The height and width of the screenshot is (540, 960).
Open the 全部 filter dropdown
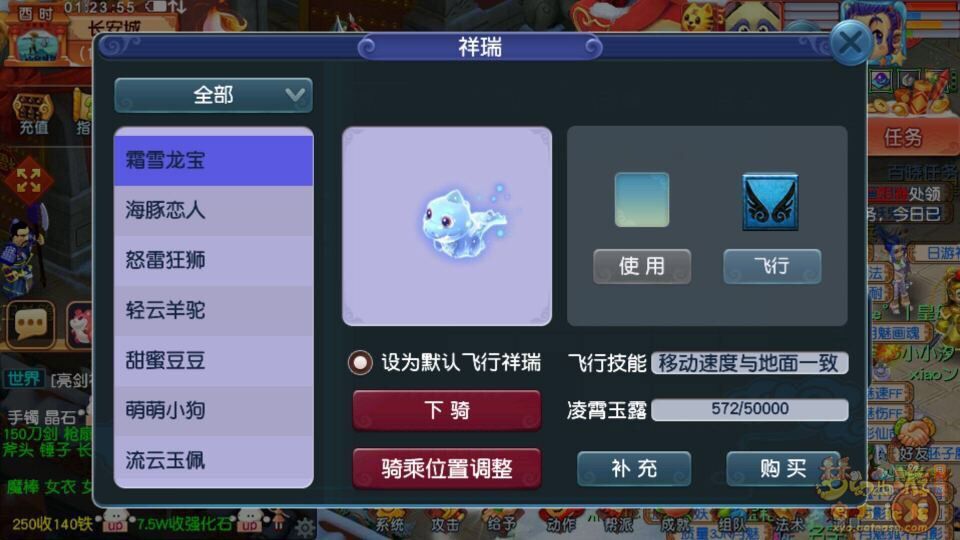coord(214,95)
